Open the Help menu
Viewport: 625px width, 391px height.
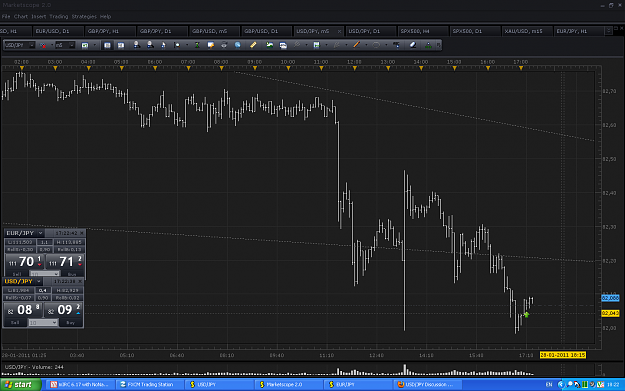point(105,17)
